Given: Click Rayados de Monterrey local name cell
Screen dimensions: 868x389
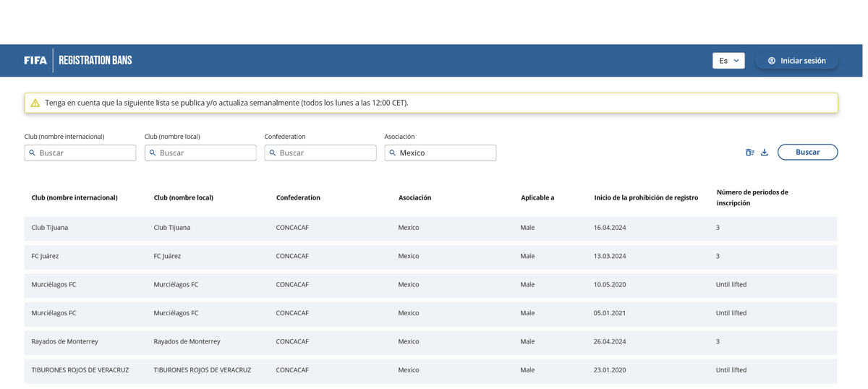Looking at the screenshot, I should [187, 341].
